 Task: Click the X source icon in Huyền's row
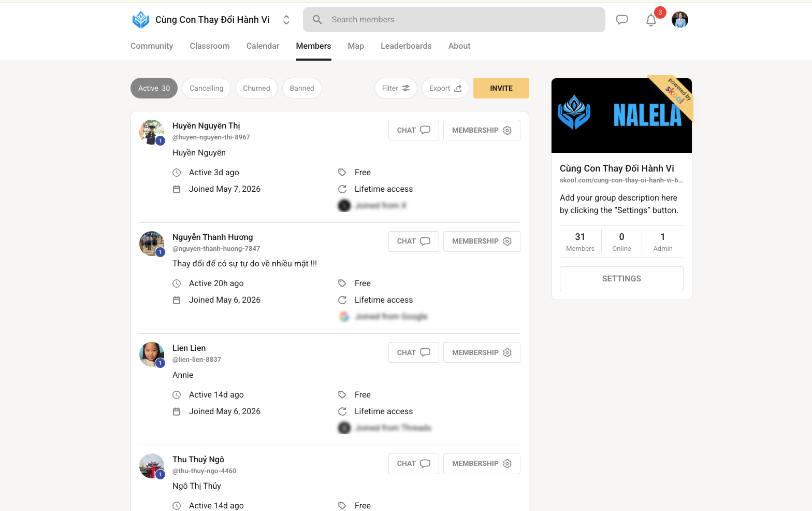pos(344,206)
